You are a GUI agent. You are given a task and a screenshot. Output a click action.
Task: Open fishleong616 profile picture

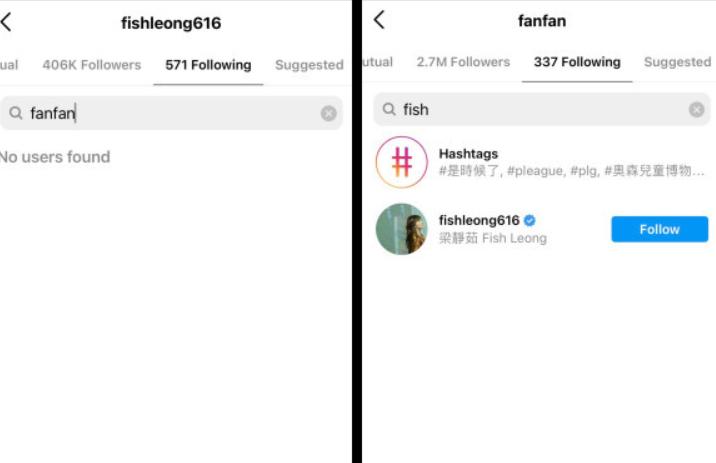tap(401, 229)
